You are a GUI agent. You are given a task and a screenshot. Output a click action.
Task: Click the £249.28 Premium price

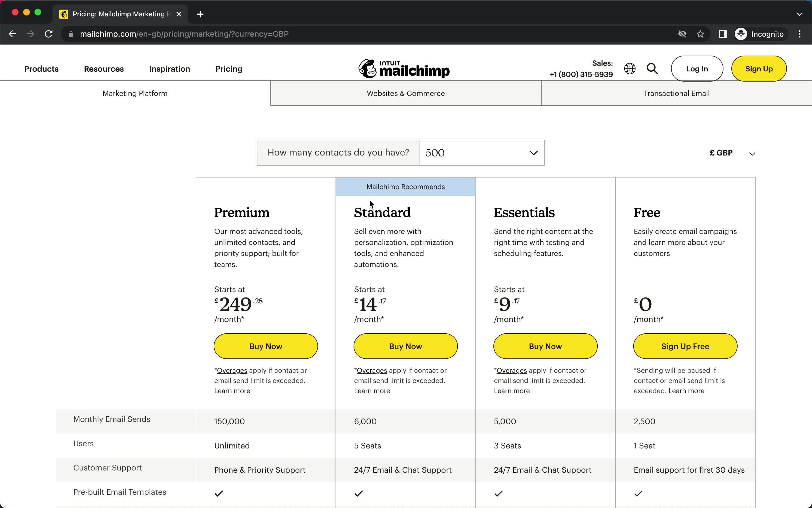238,304
